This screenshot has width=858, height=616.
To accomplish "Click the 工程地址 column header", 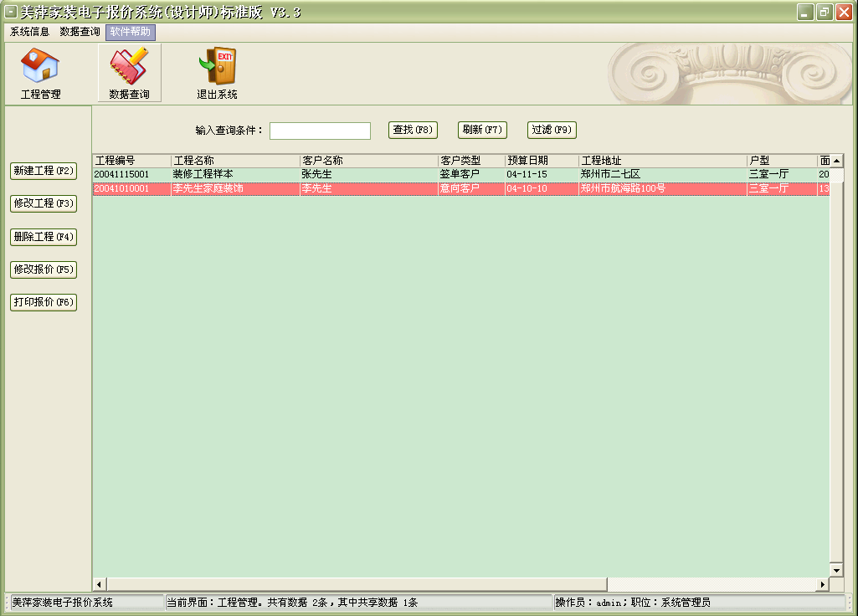I will click(x=663, y=161).
